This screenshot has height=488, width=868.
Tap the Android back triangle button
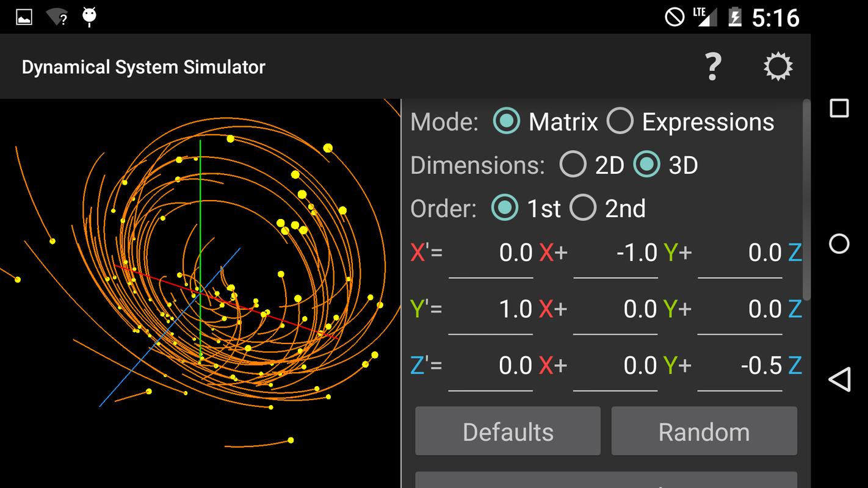pyautogui.click(x=839, y=379)
